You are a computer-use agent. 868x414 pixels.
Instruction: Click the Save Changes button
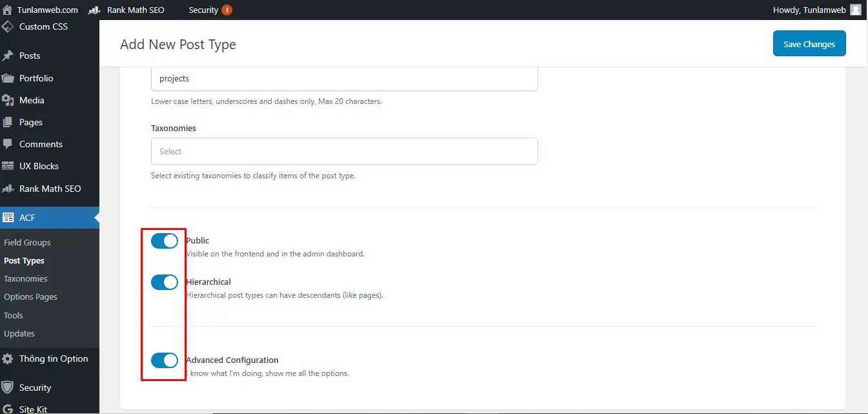tap(809, 44)
